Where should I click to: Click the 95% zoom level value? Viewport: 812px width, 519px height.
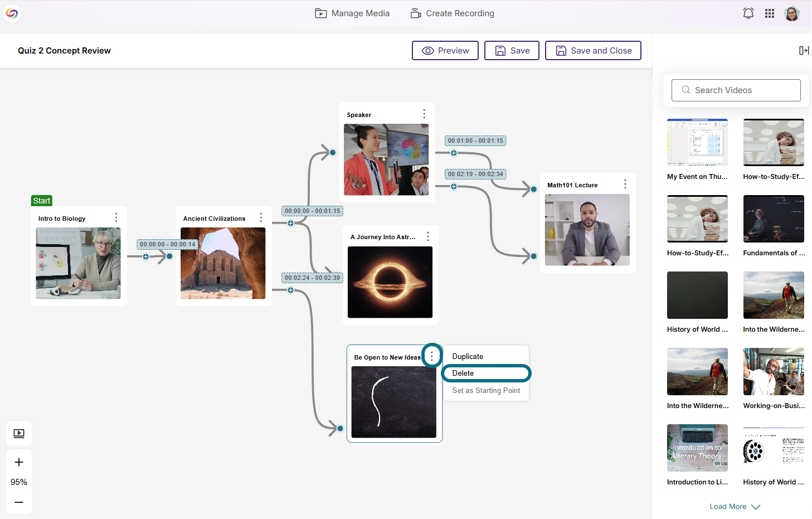19,482
